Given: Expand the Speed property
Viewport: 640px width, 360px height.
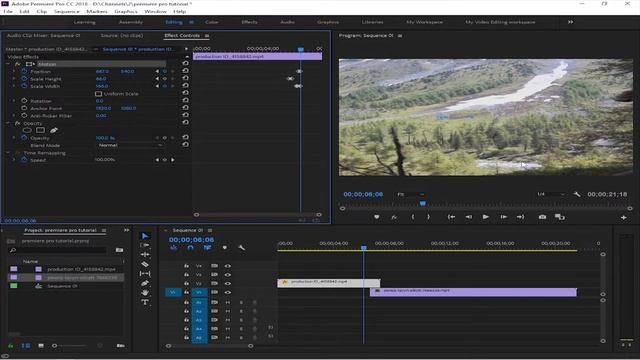Looking at the screenshot, I should [13, 160].
